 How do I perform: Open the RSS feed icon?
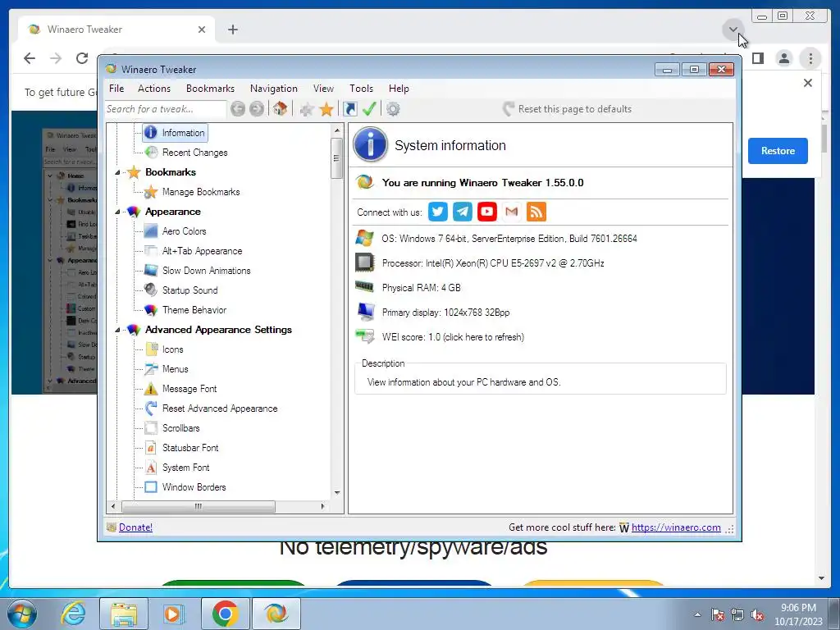pos(536,212)
